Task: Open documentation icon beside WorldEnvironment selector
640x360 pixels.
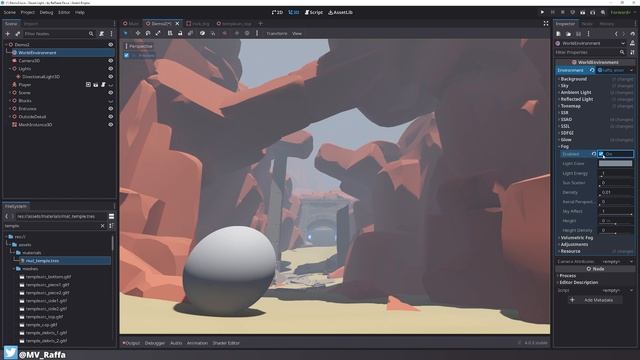Action: [x=632, y=43]
